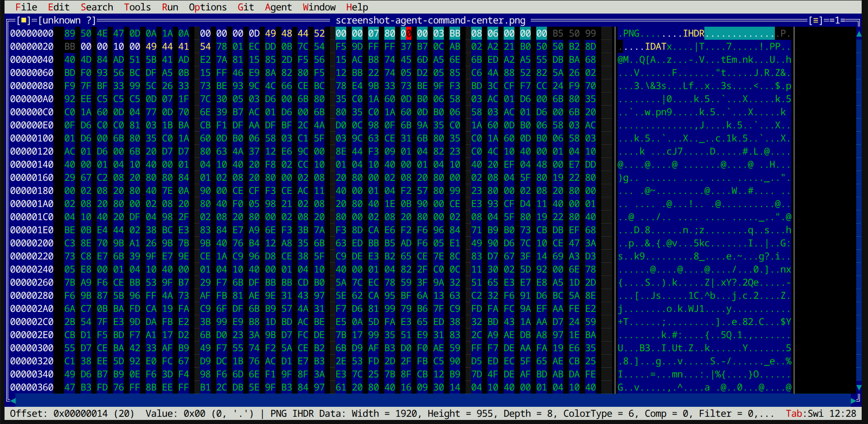The height and width of the screenshot is (424, 868).
Task: Click the Tab:Swi status bar hint
Action: point(804,414)
